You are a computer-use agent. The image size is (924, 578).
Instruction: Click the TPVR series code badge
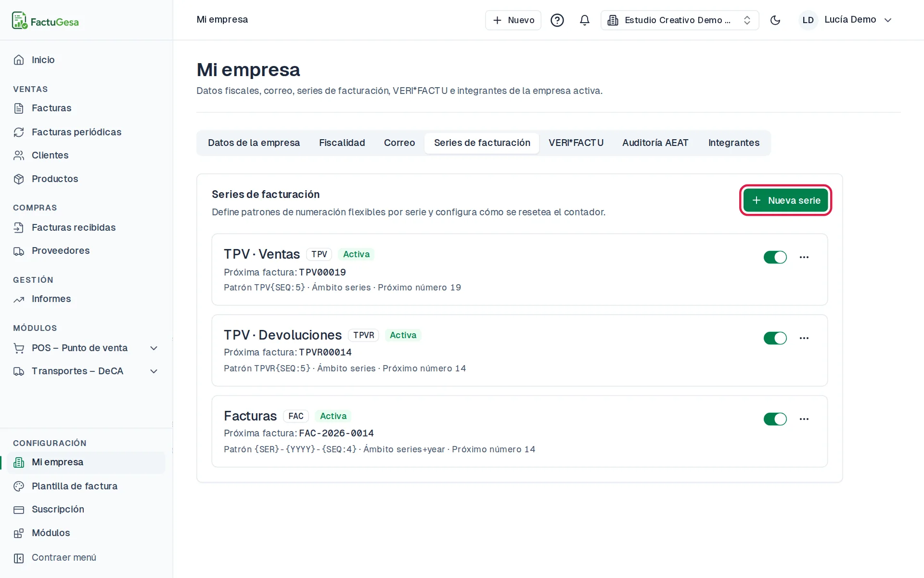pyautogui.click(x=363, y=335)
